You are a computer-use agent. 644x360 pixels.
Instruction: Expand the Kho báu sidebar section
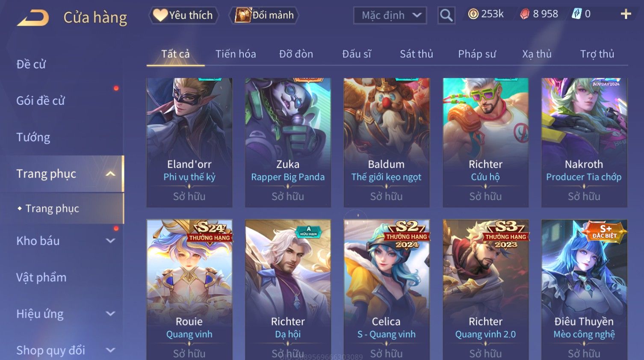coord(110,241)
